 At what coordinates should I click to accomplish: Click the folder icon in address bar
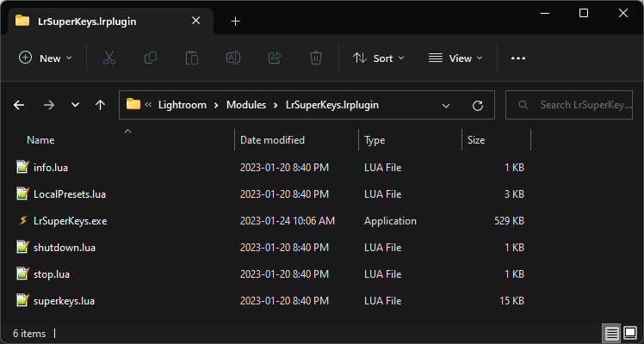pyautogui.click(x=133, y=104)
